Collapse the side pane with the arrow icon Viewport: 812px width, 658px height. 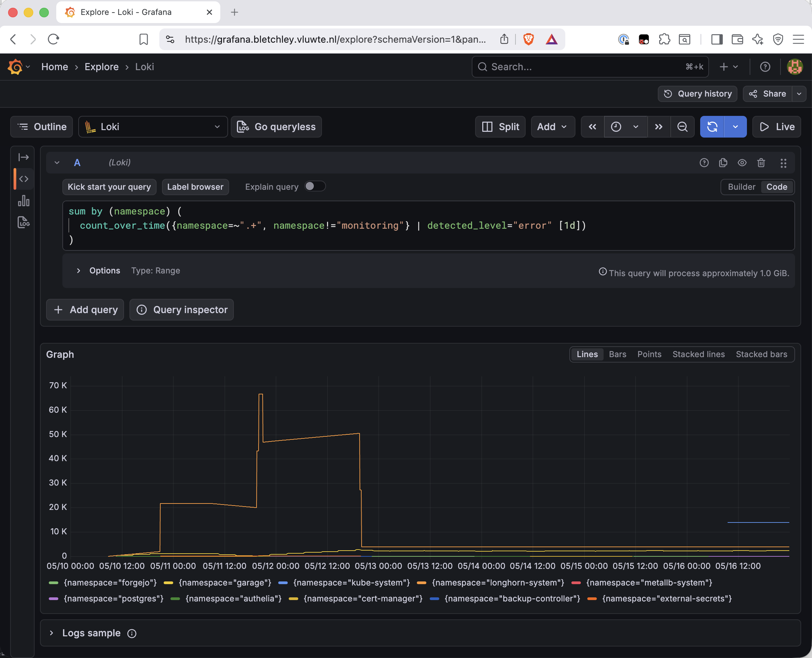[x=23, y=157]
